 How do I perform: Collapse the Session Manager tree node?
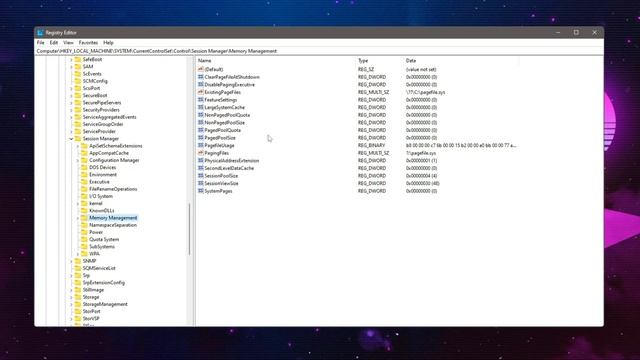pyautogui.click(x=71, y=139)
